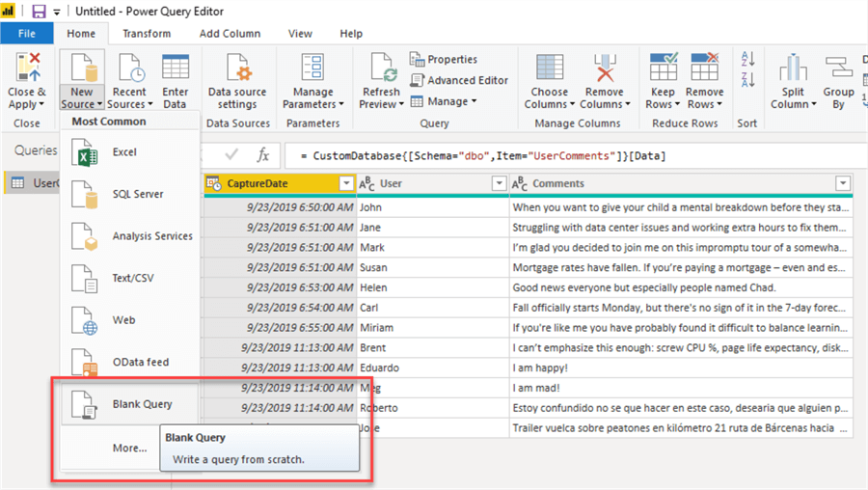
Task: Click the Eduardo user cell
Action: pyautogui.click(x=433, y=367)
